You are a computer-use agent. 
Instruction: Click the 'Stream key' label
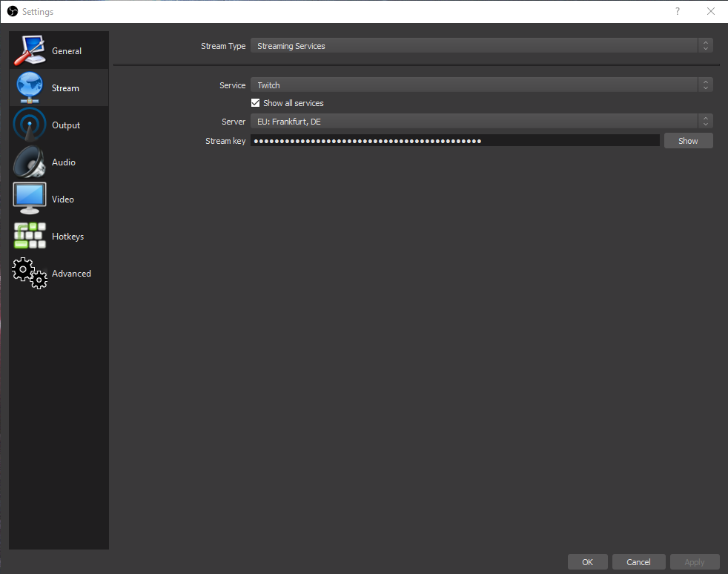click(x=225, y=141)
